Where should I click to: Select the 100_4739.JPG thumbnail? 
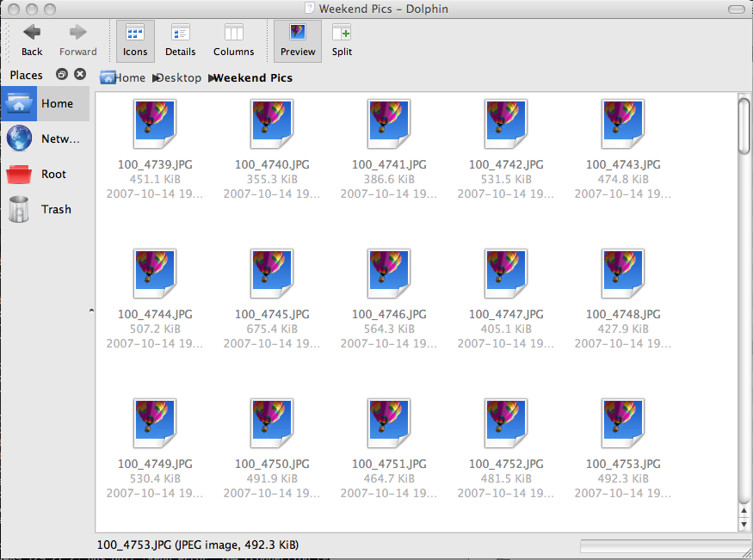(155, 124)
